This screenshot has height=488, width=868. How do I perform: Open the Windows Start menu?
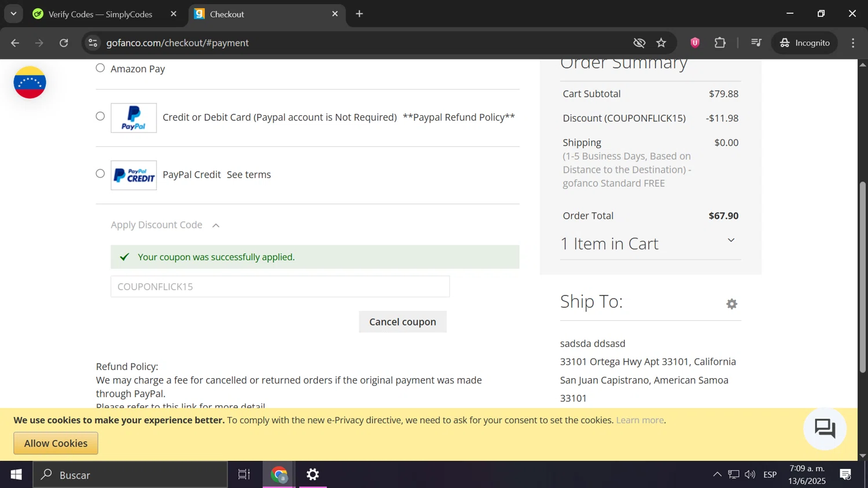[16, 475]
